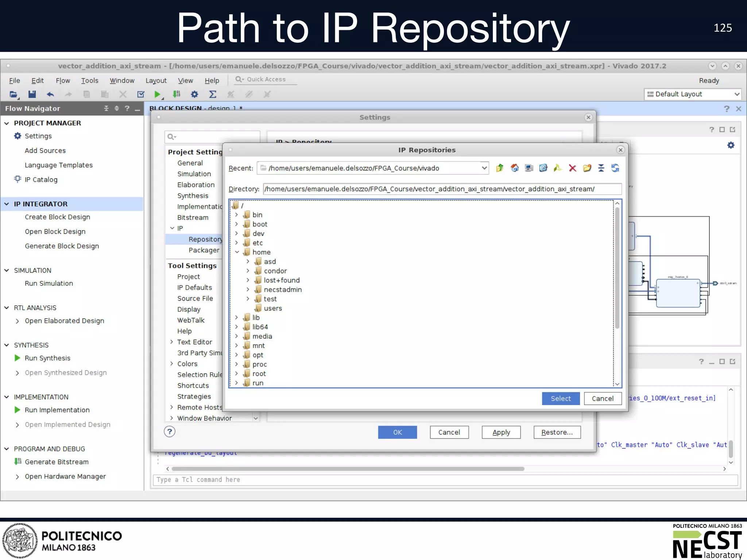Click Generate Block Design
747x560 pixels.
click(62, 246)
